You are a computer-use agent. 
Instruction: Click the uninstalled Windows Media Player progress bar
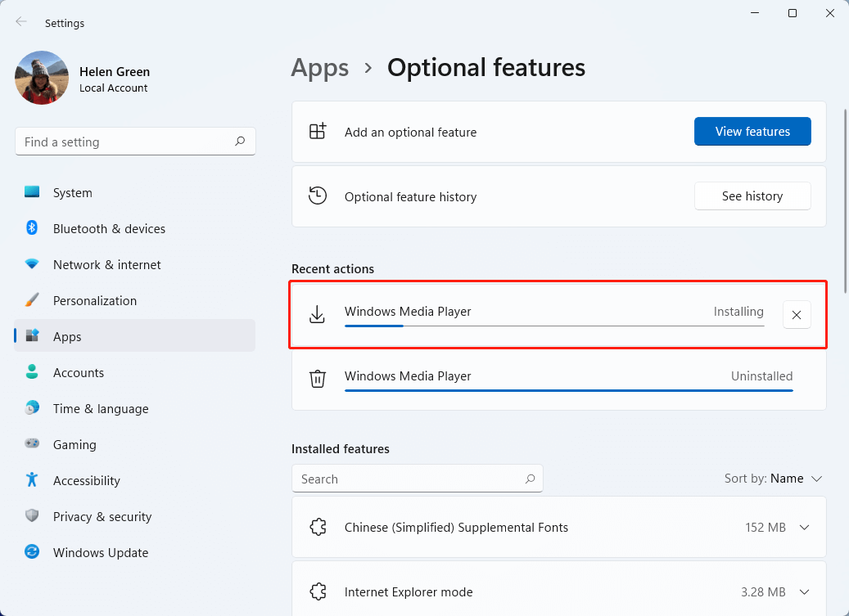coord(569,390)
